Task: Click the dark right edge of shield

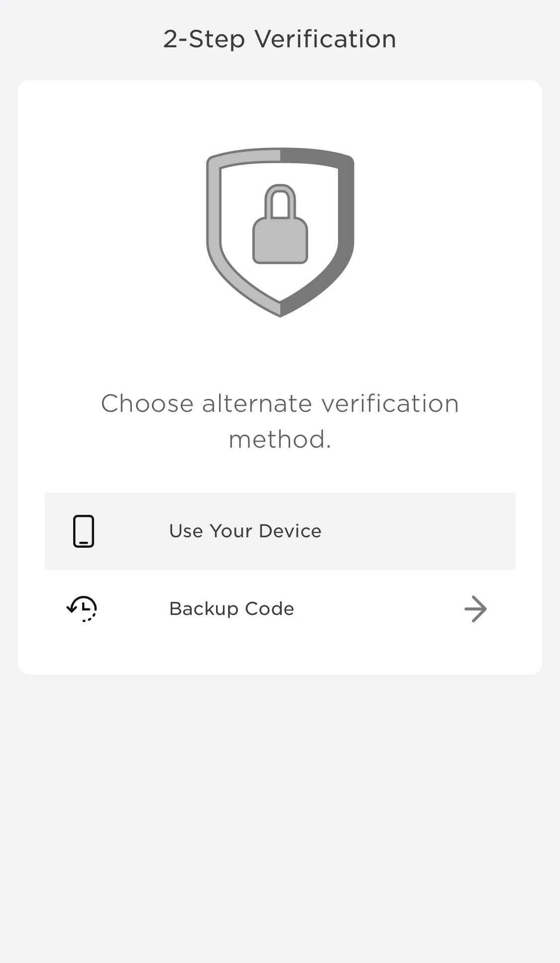Action: tap(346, 224)
